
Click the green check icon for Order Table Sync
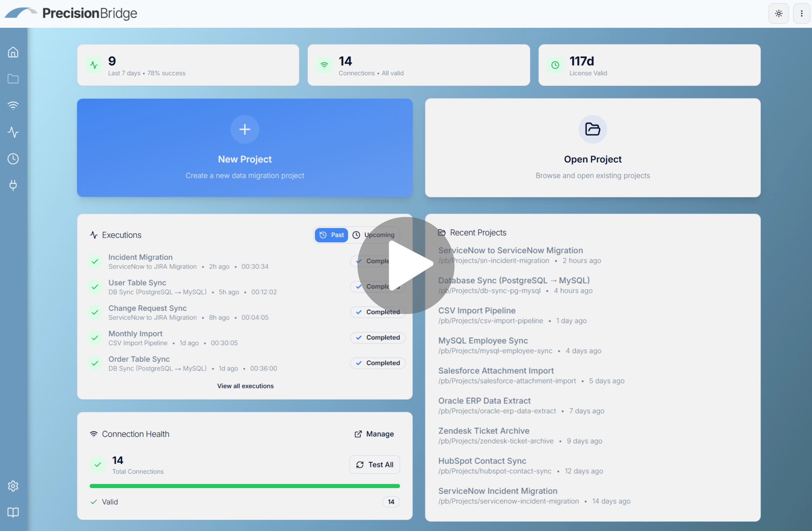(x=95, y=363)
